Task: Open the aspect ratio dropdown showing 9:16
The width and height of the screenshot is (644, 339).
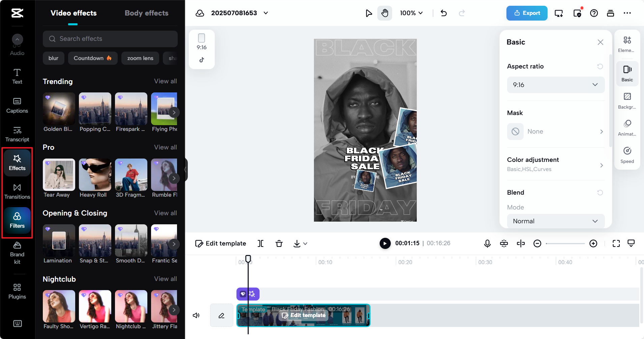Action: click(555, 85)
